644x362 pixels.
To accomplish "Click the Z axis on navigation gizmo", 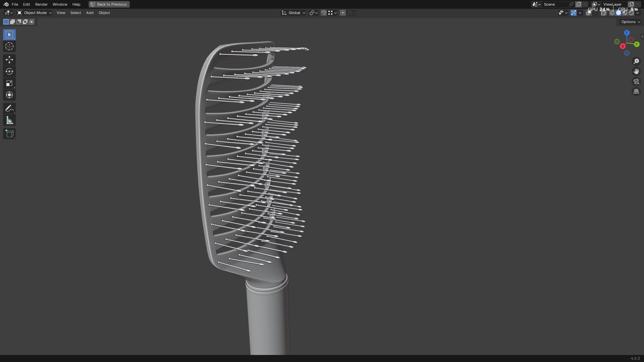I will 627,33.
